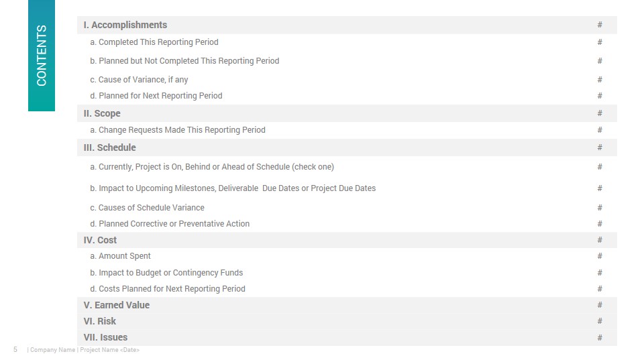Click 'a. Currently, Project is On, Behind or Ahead' entry
The width and height of the screenshot is (644, 362).
pos(212,167)
